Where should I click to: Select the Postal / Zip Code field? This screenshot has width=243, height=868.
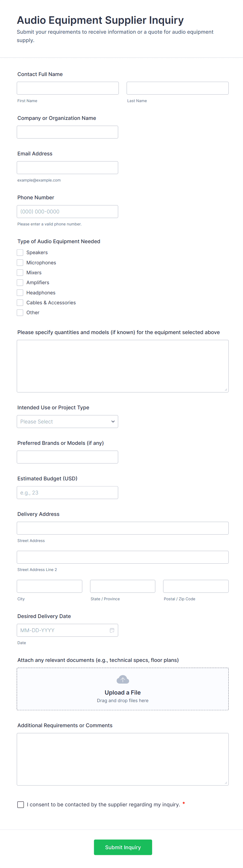click(195, 586)
